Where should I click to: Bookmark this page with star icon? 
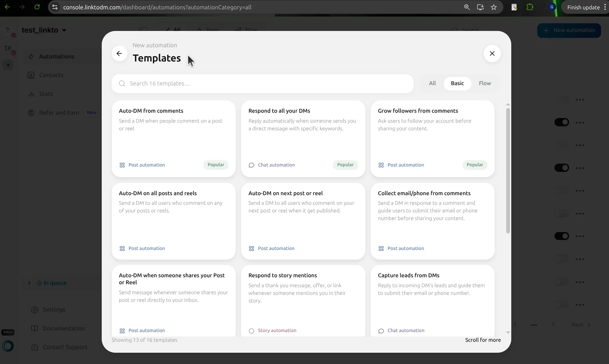point(494,7)
